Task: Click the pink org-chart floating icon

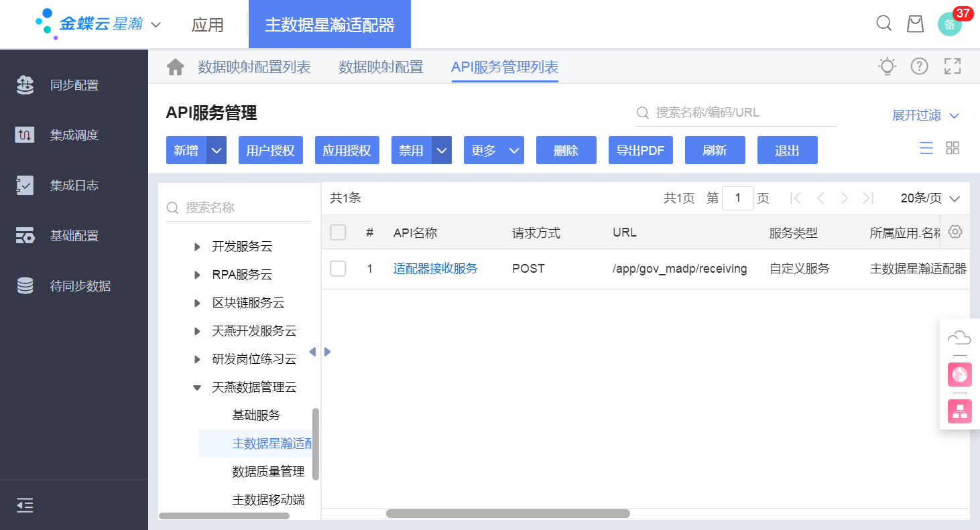Action: (x=960, y=411)
